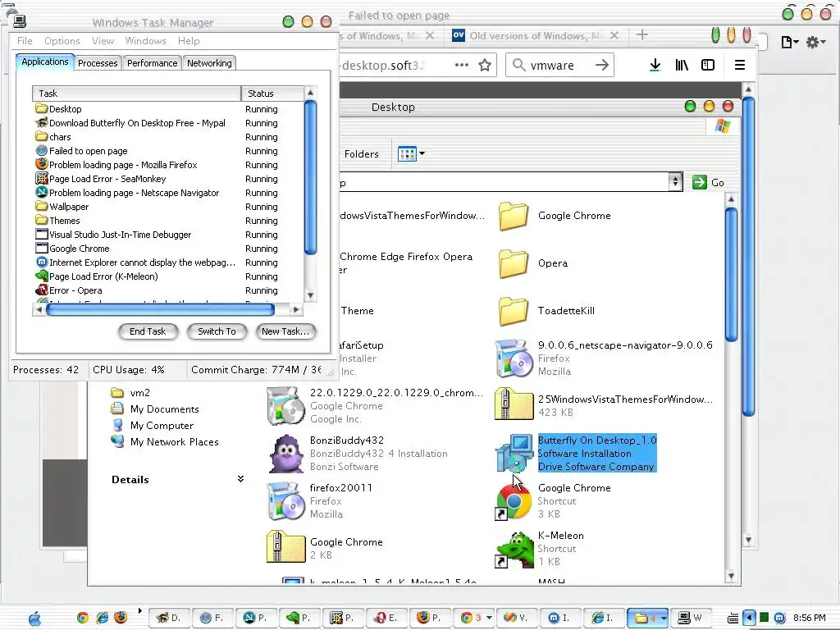The image size is (840, 630).
Task: Select the Error - Opera task row
Action: coord(167,290)
